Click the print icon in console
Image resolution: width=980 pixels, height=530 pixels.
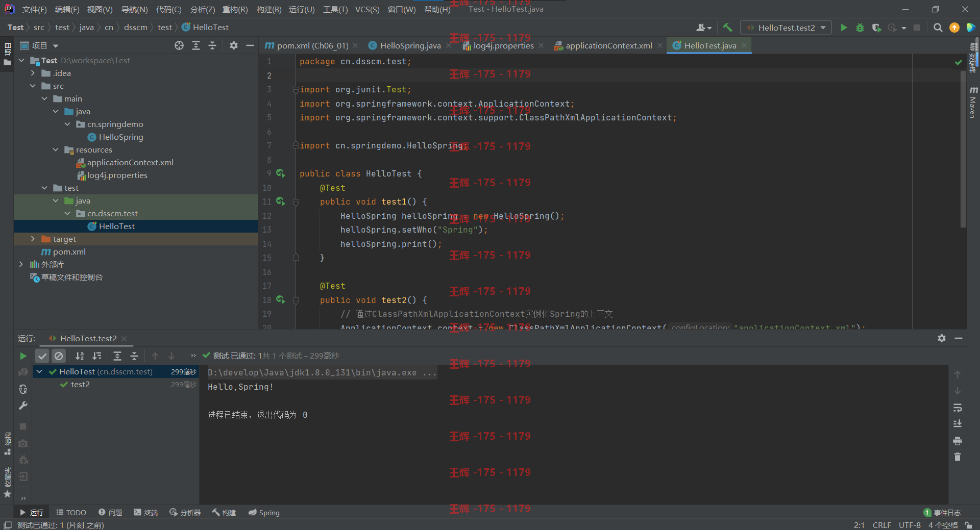pyautogui.click(x=958, y=441)
